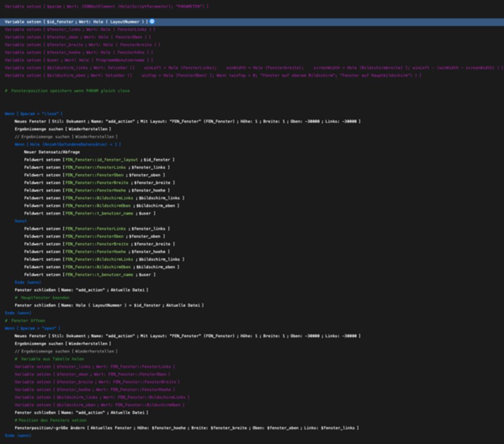
Task: Select the Feldwert setzen id_fenster_layout step
Action: pos(99,160)
